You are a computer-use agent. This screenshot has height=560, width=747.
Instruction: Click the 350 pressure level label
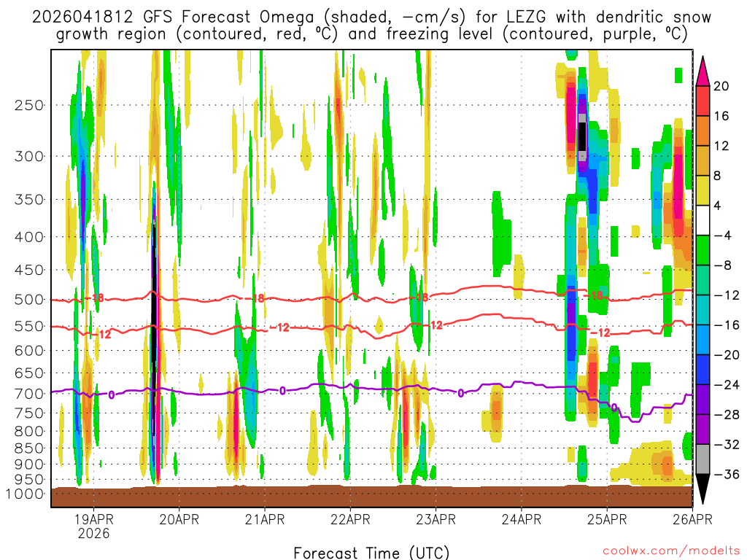(x=29, y=199)
